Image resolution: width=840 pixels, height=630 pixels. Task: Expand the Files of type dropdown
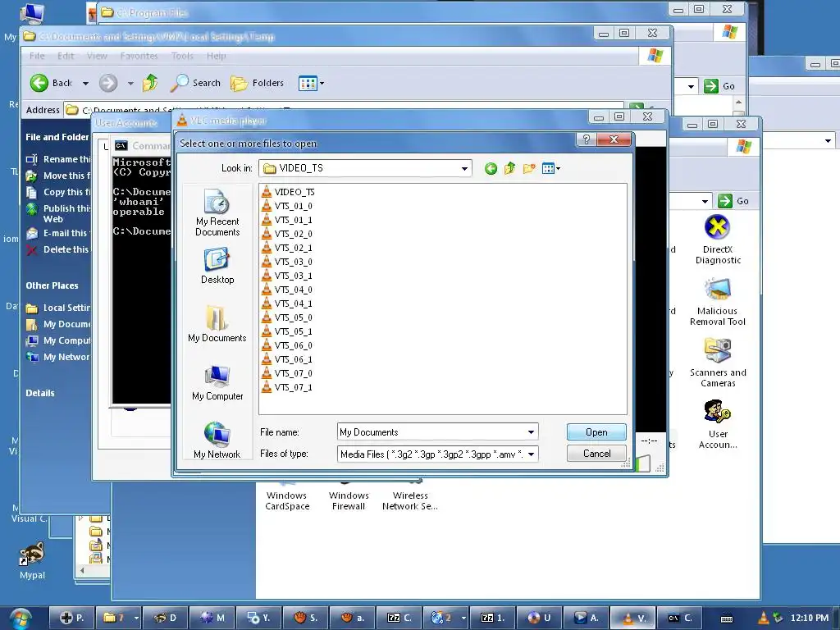tap(531, 454)
